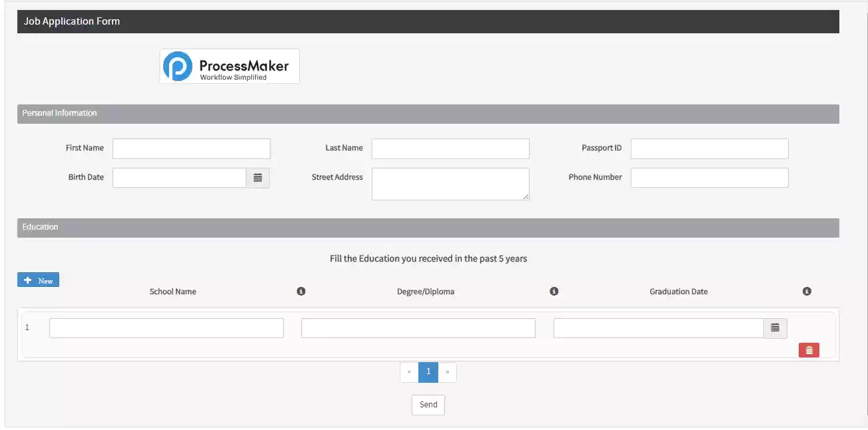Go to pagination page 1

pyautogui.click(x=428, y=372)
